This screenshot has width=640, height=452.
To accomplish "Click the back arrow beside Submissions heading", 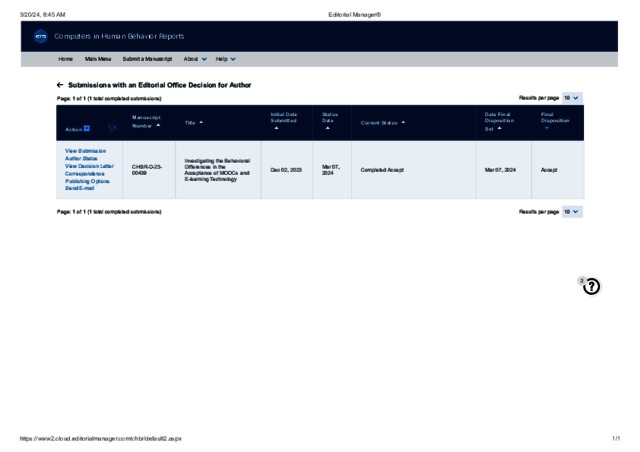I will pyautogui.click(x=60, y=85).
